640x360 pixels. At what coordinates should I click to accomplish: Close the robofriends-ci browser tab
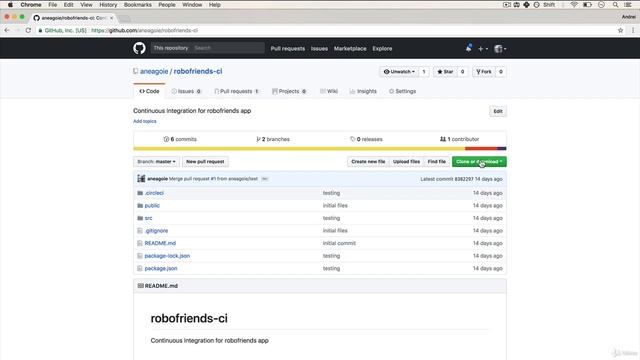tap(111, 18)
